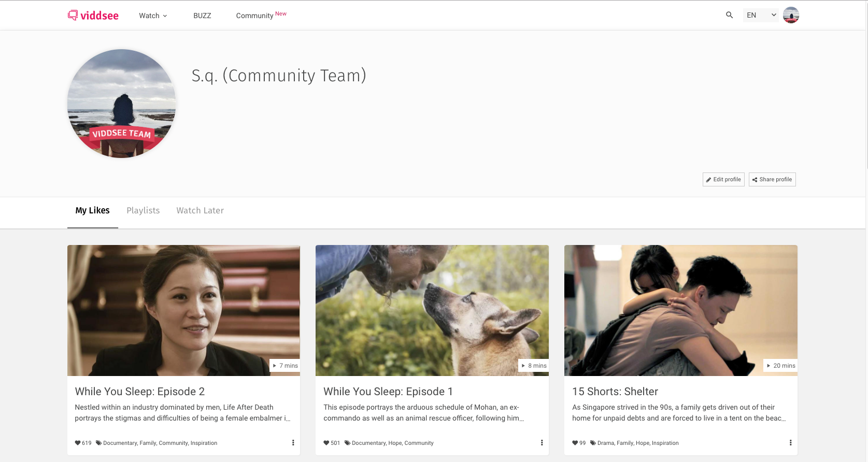The width and height of the screenshot is (868, 462).
Task: Click the Documentary, Hope, Community tags text
Action: (x=393, y=443)
